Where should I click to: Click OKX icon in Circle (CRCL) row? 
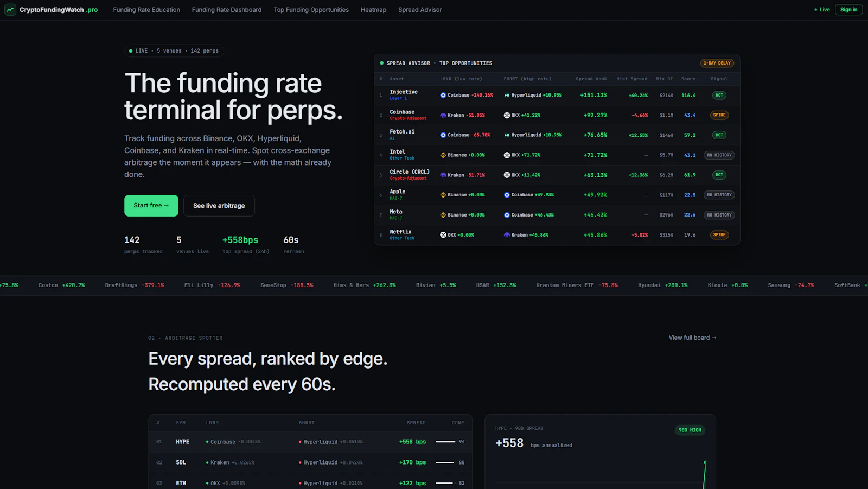[x=507, y=175]
